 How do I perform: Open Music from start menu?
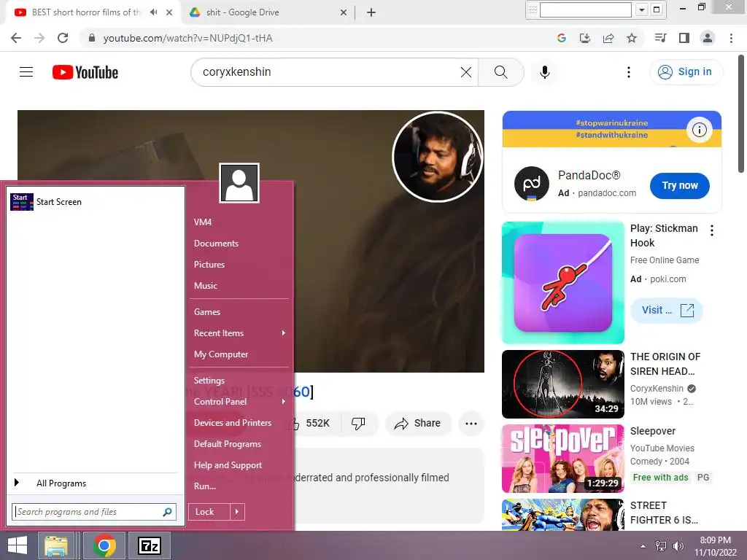click(205, 286)
